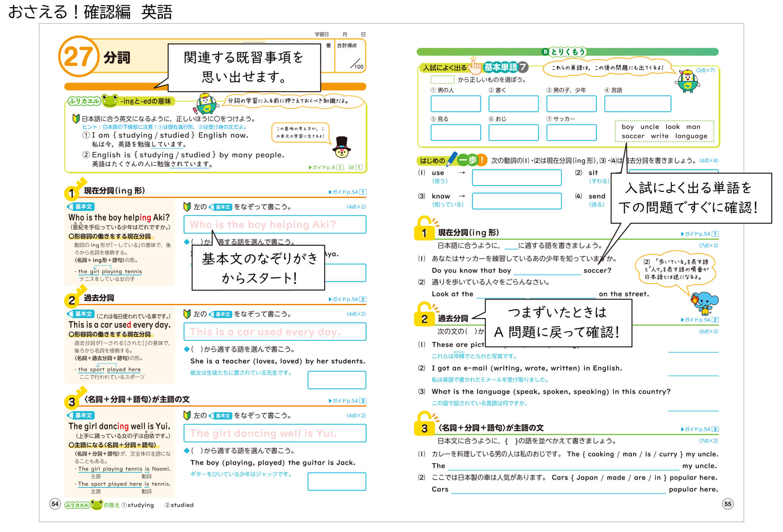Viewport: 783px width, 532px height.
Task: Click the page title おさえる！確認編 英語
Action: point(90,12)
